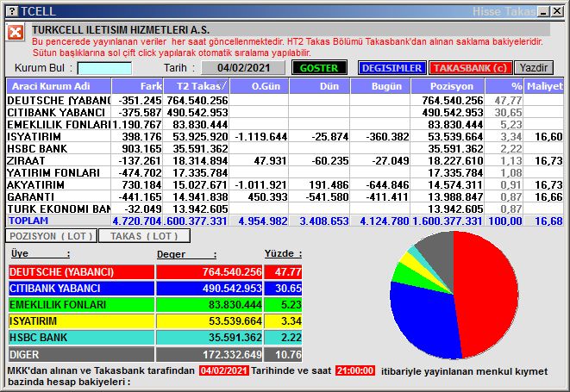This screenshot has height=392, width=570.
Task: Select GARANTI table row
Action: 285,196
